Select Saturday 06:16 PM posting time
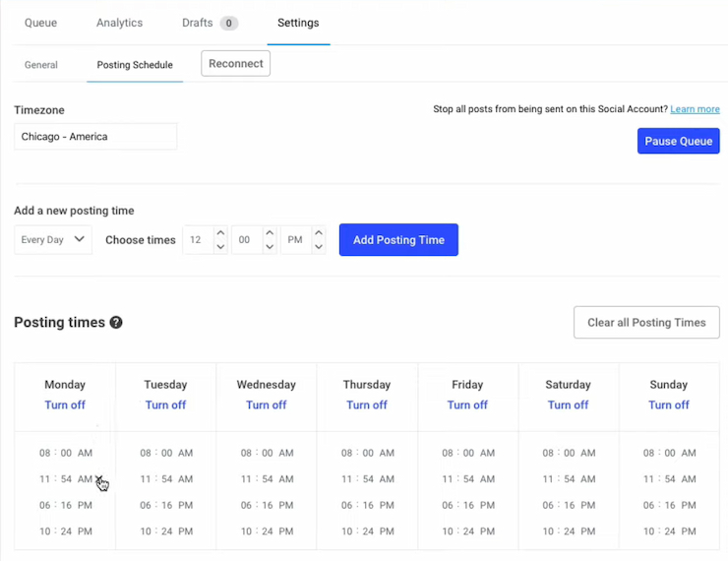 coord(569,505)
